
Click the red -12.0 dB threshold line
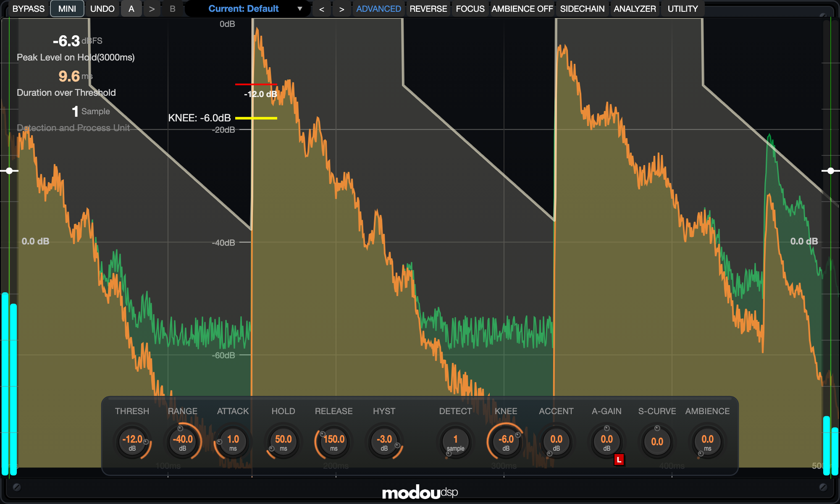tap(256, 84)
